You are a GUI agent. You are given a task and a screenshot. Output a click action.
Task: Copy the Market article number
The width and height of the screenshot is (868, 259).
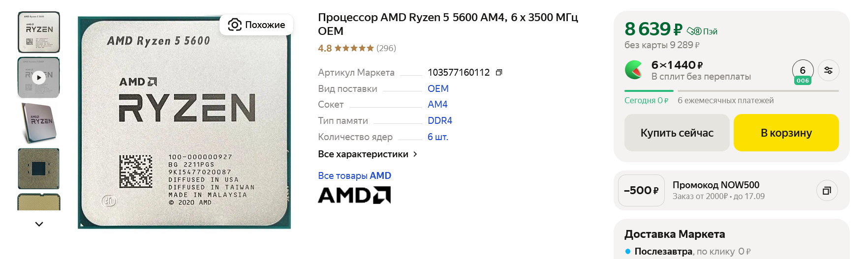point(499,73)
